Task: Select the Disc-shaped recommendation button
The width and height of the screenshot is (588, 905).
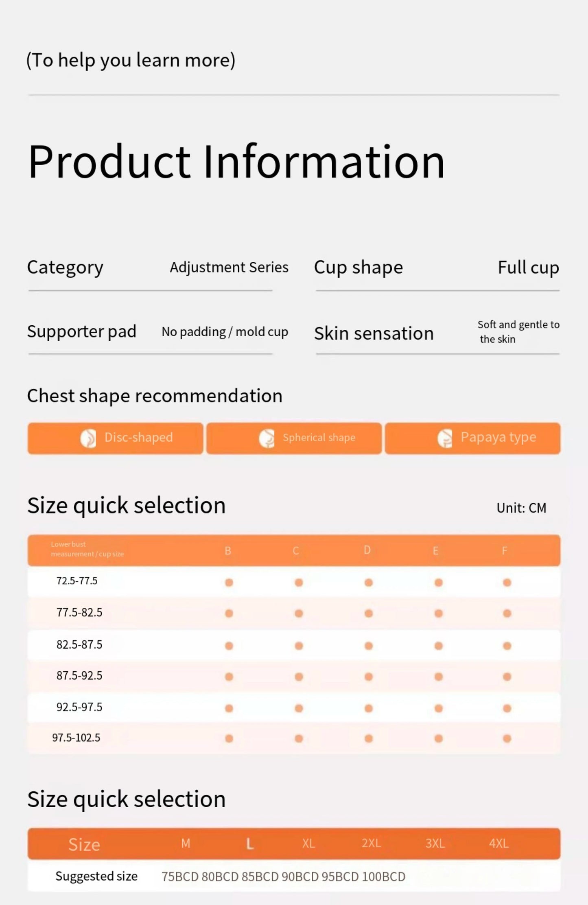Action: 115,438
